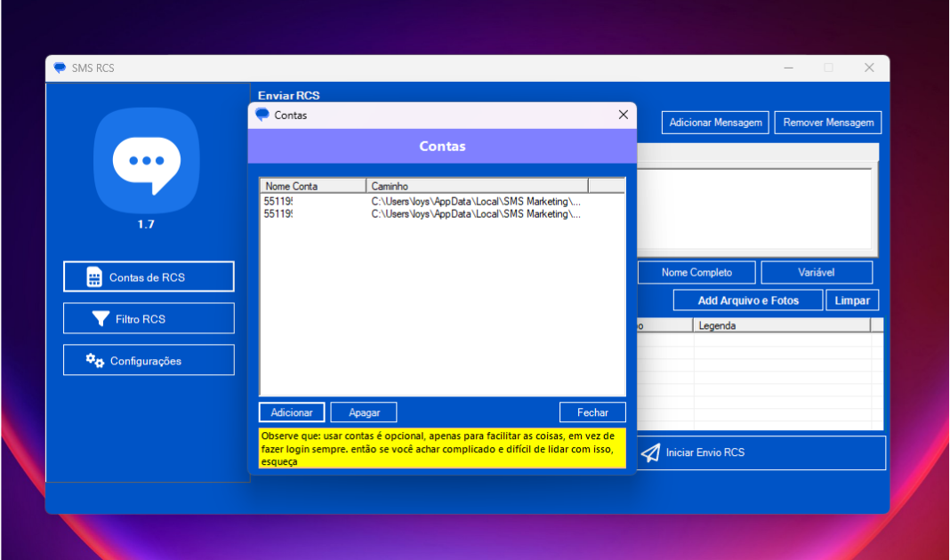Click the paper plane icon on Iniciar Envio
Viewport: 950px width, 560px height.
pyautogui.click(x=651, y=452)
